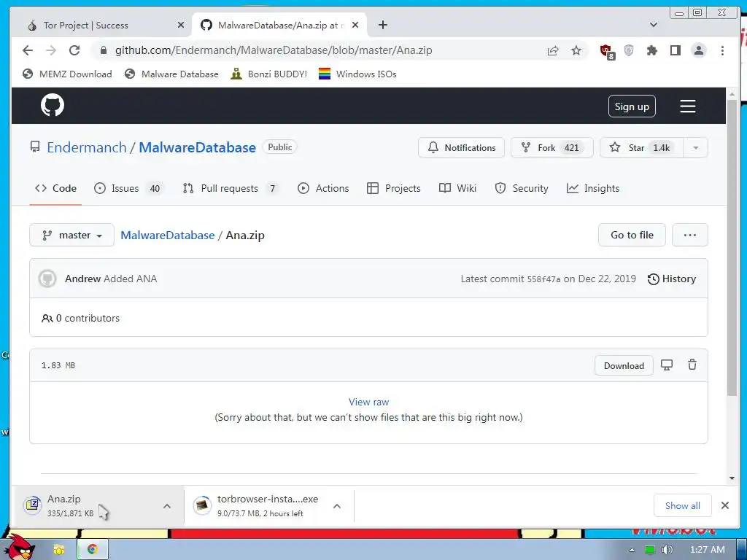Close the Tor Project Success tab
Image resolution: width=747 pixels, height=560 pixels.
[181, 25]
